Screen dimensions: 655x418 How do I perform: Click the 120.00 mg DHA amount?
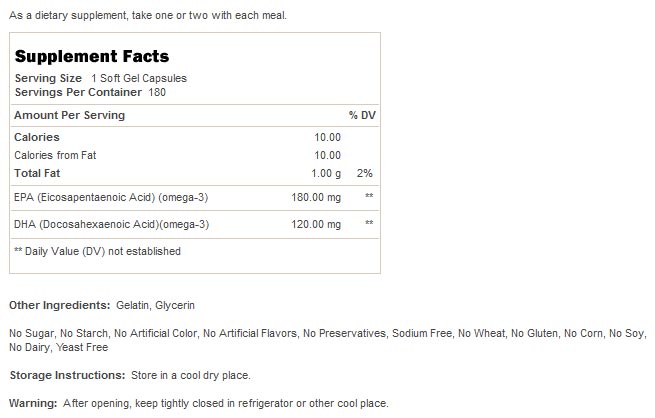tap(315, 224)
